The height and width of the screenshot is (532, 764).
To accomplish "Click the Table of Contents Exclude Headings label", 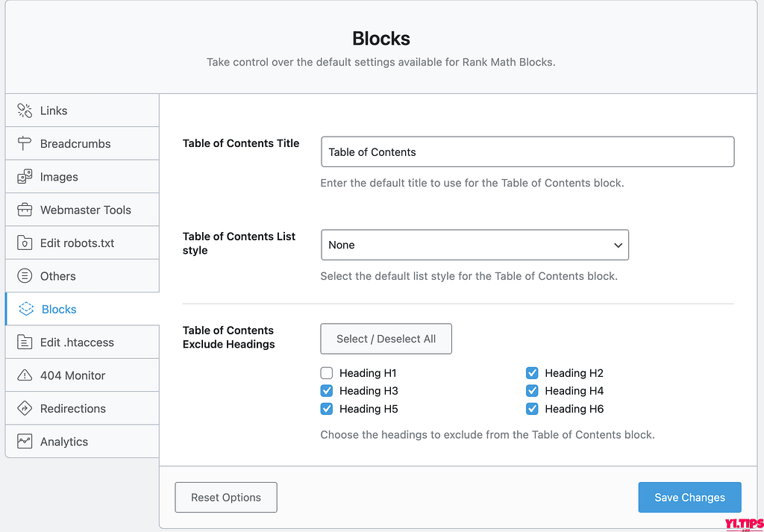I will (x=228, y=337).
